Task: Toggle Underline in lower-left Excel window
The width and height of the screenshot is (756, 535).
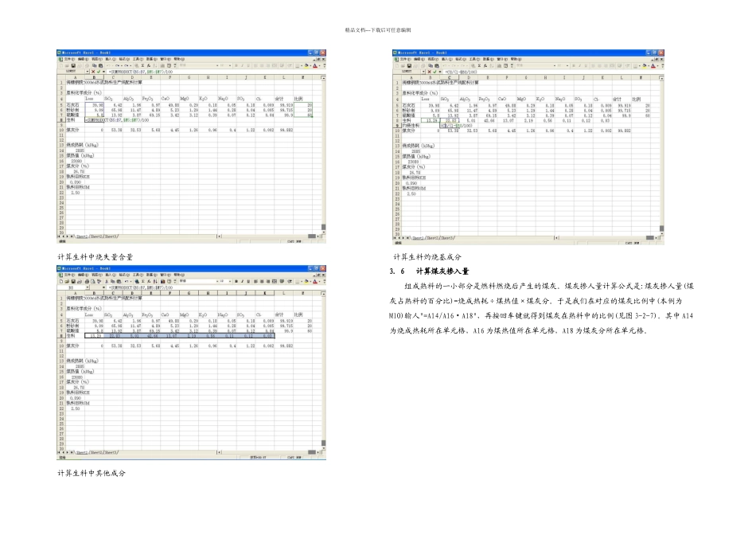Action: click(x=248, y=281)
